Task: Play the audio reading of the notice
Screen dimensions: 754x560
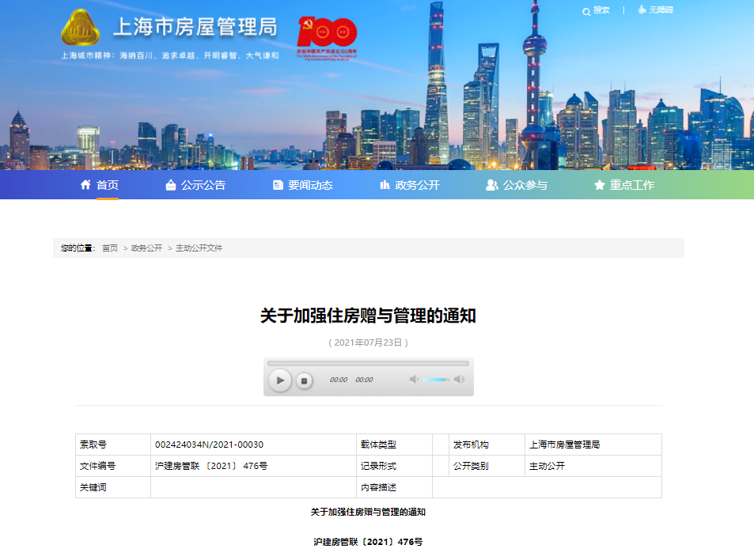Action: point(280,380)
